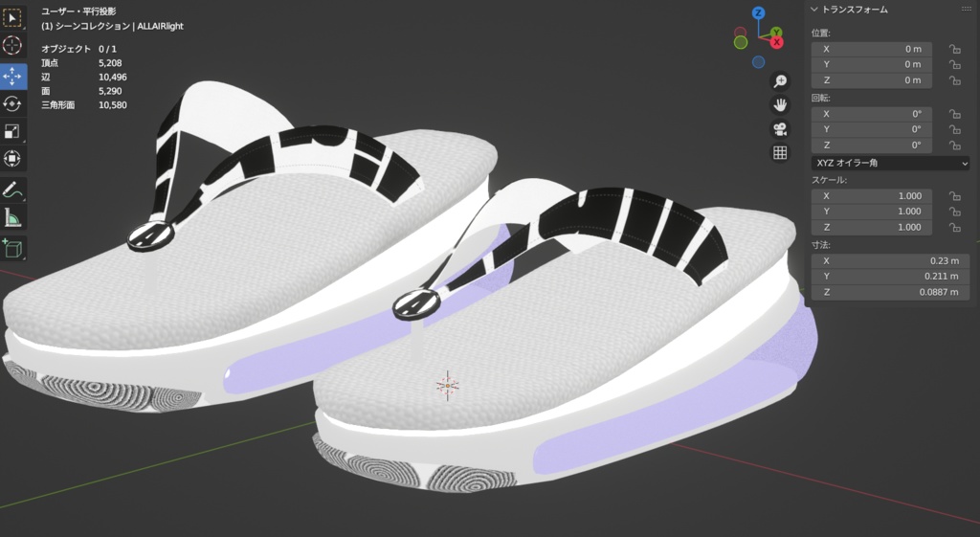The width and height of the screenshot is (980, 537).
Task: Click the ユーザー・平行投影 view label
Action: [78, 11]
